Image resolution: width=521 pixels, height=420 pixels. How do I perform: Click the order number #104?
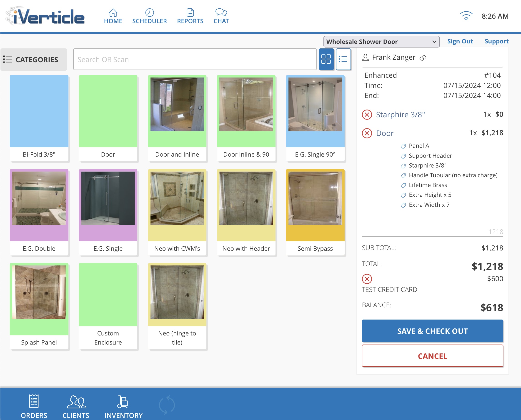[x=492, y=75]
